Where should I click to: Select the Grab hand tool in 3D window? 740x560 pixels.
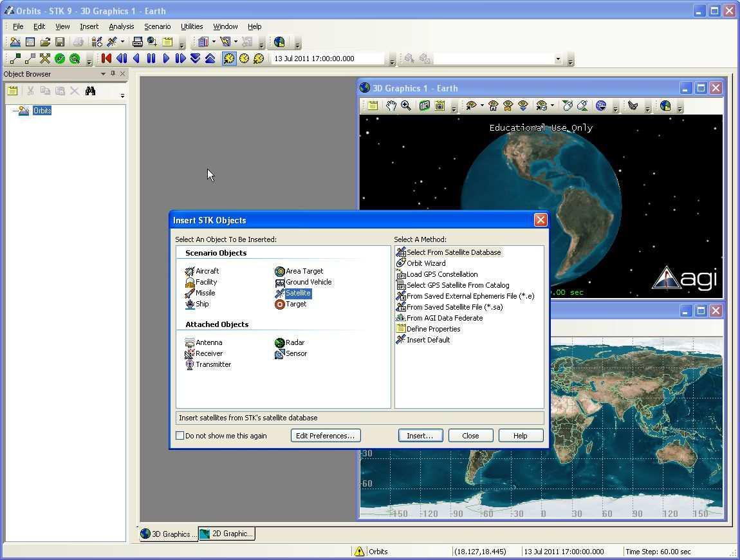[x=391, y=106]
